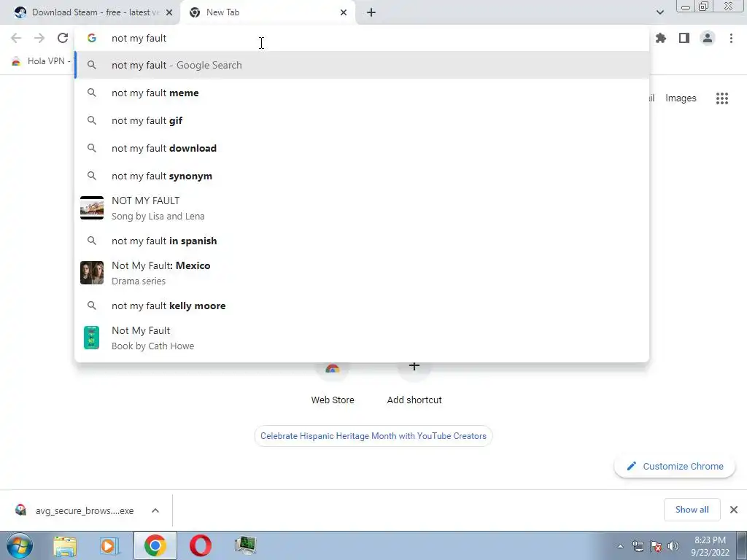The height and width of the screenshot is (560, 747).
Task: Open the Windows Start menu
Action: 20,545
